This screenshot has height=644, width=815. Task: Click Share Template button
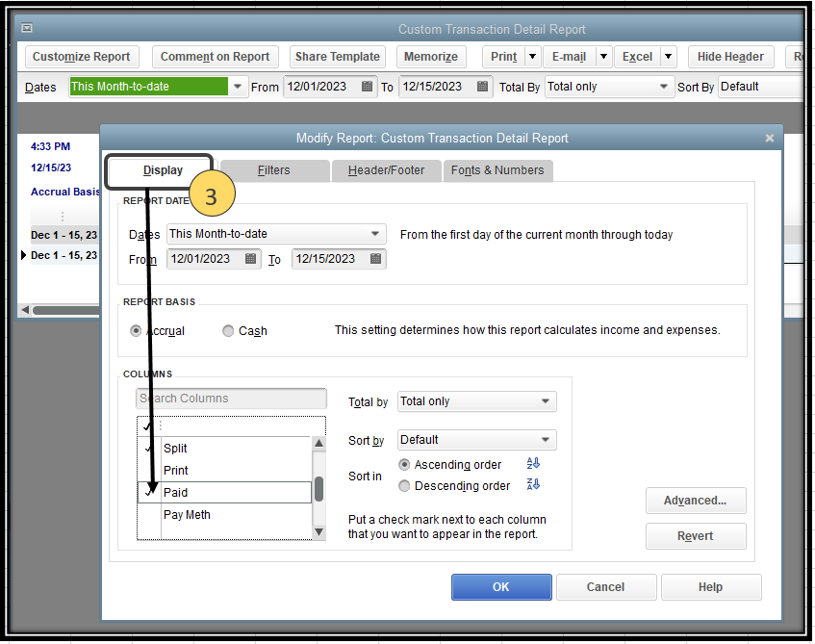[x=338, y=56]
